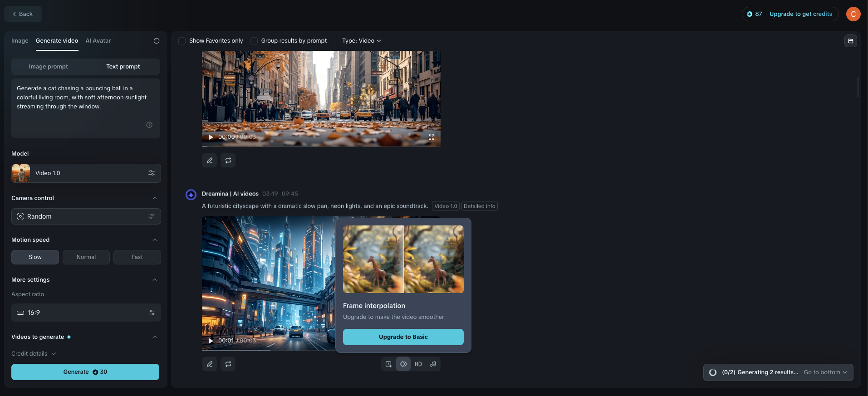
Task: Click the futuristic cityscape prompt description text
Action: coord(315,206)
